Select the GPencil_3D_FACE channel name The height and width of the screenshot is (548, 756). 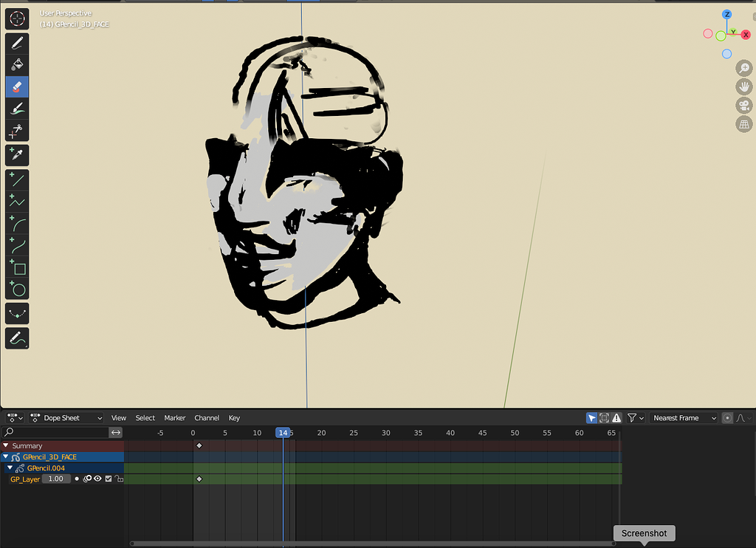coord(49,457)
